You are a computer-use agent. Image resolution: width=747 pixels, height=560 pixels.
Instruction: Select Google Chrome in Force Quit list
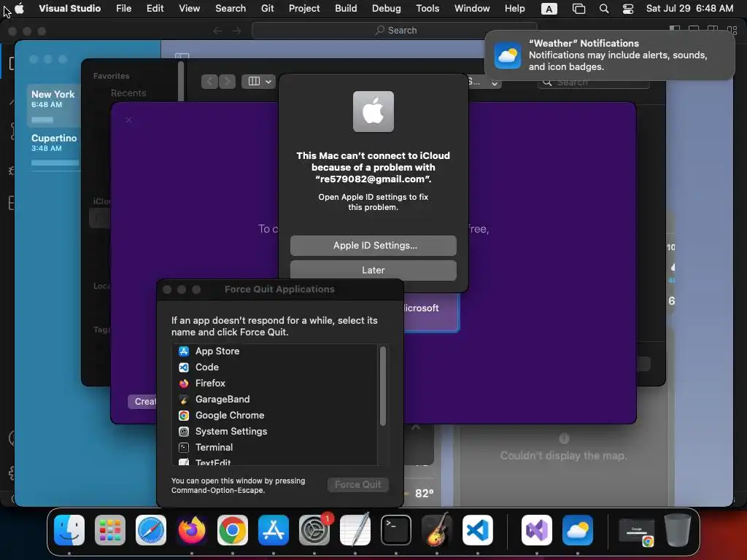click(275, 415)
